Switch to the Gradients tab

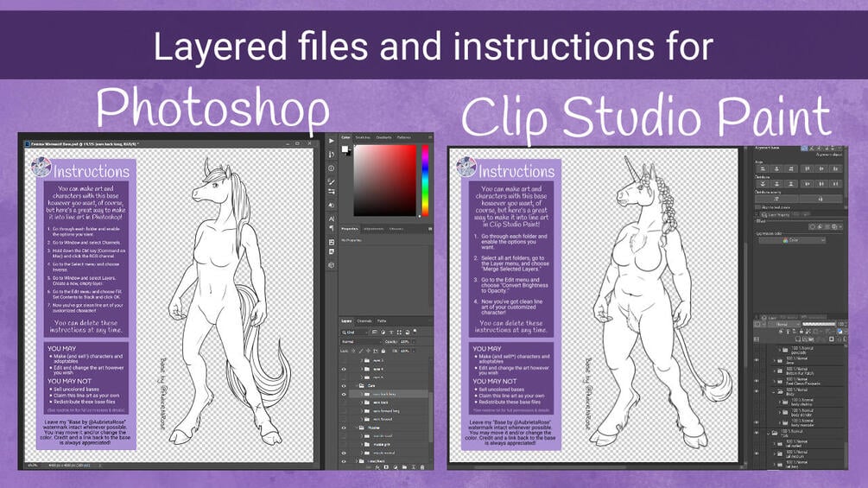[383, 137]
